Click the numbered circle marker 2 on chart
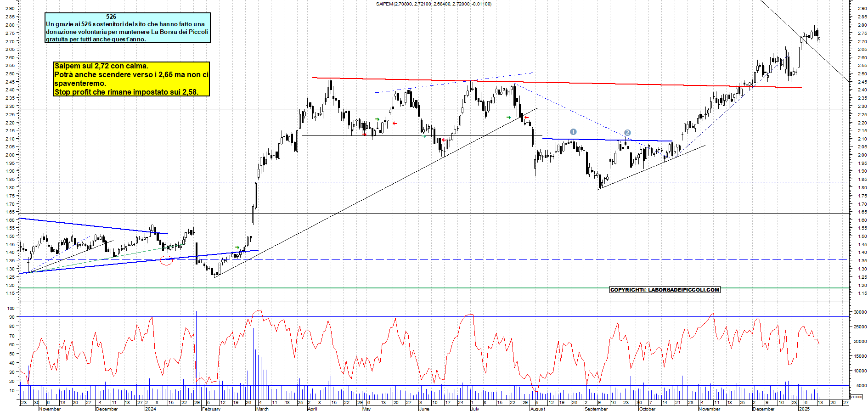868x411 pixels. coord(627,133)
